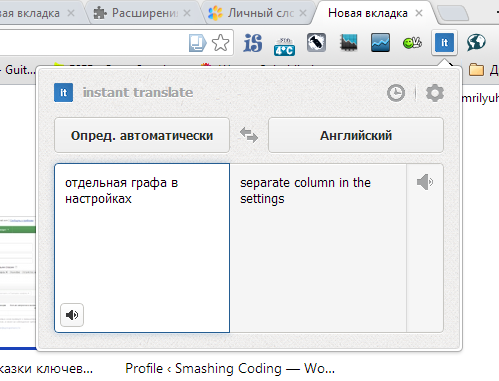Click the page icon beside the bookmark star
Screen dimensions: 499x381
[197, 43]
